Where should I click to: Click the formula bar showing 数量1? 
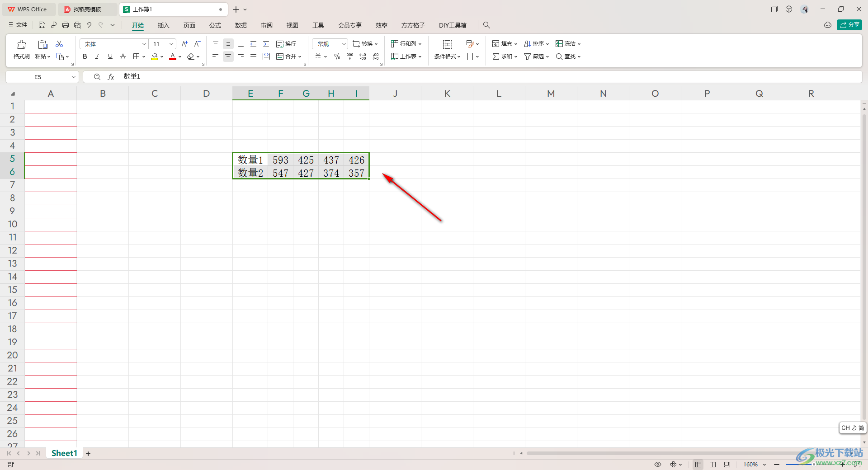(490, 77)
